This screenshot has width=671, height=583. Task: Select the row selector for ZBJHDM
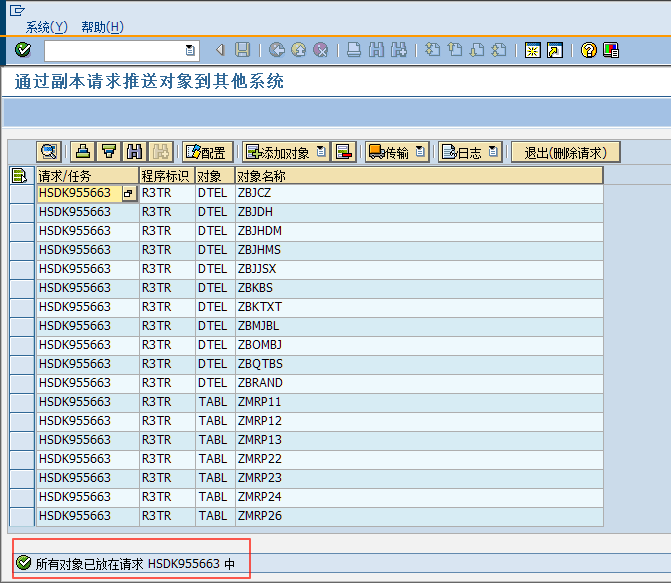[22, 231]
